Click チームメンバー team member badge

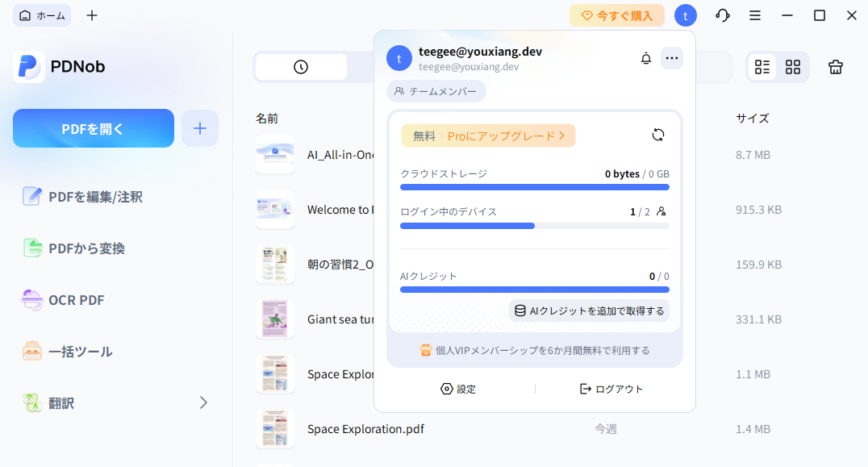coord(436,91)
